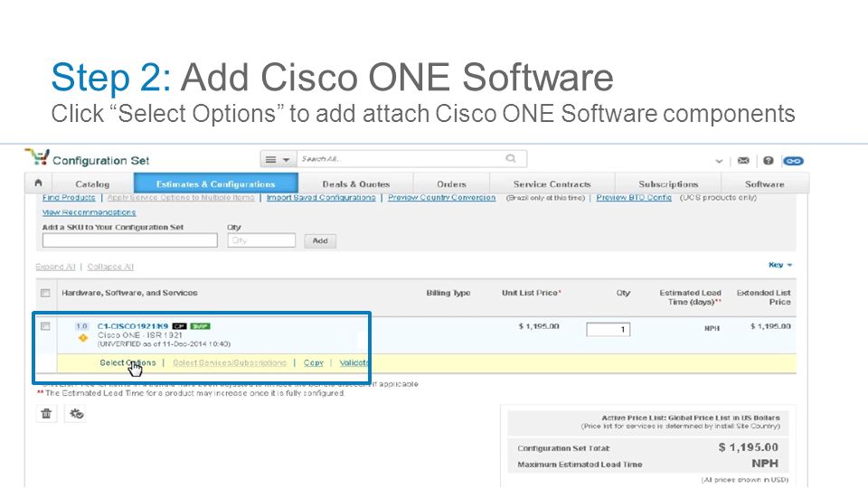Focus the Add a SKU input field

point(130,240)
